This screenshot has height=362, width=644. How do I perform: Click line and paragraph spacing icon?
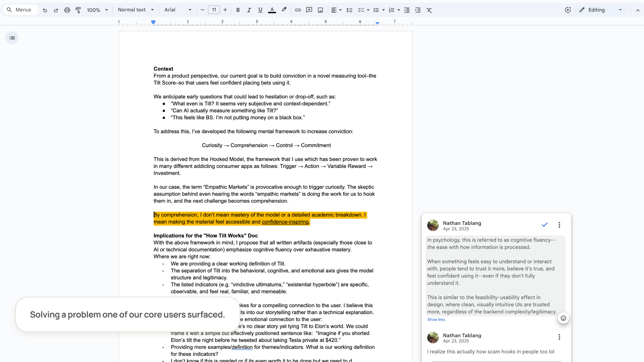click(349, 10)
